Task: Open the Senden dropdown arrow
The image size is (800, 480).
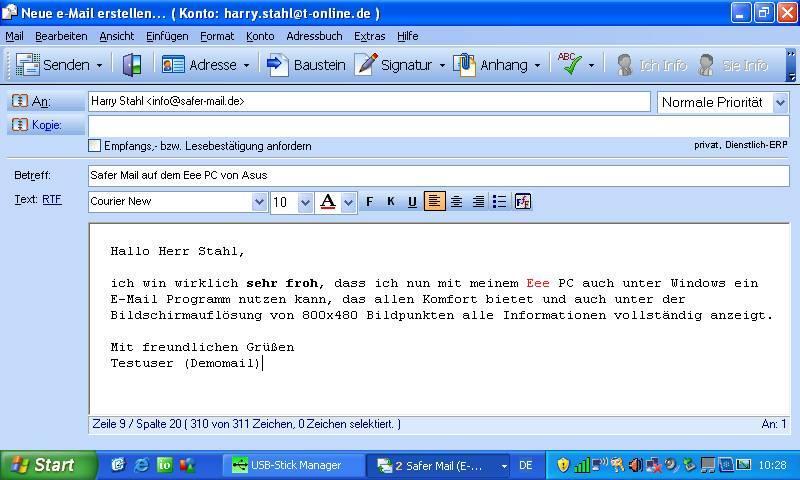Action: 99,65
